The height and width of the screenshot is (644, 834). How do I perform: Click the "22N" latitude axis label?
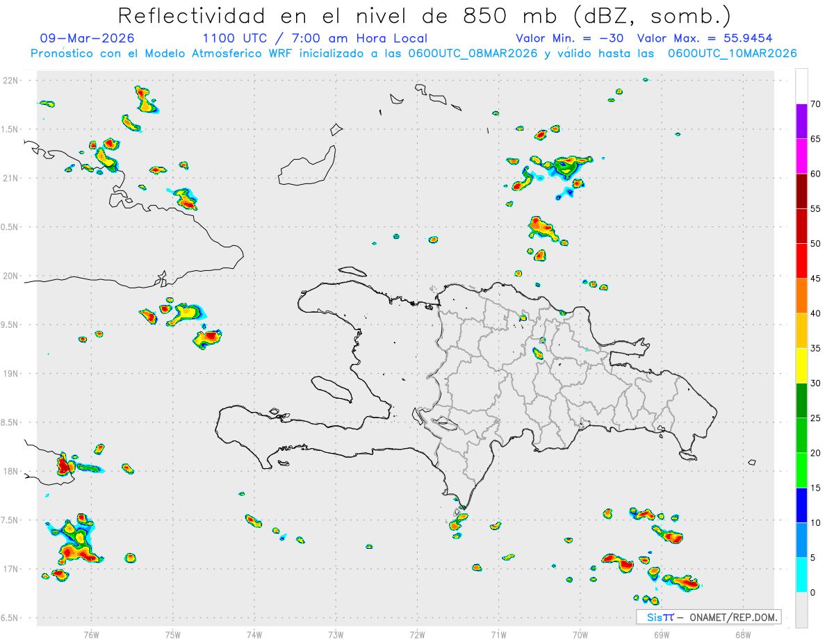point(11,81)
